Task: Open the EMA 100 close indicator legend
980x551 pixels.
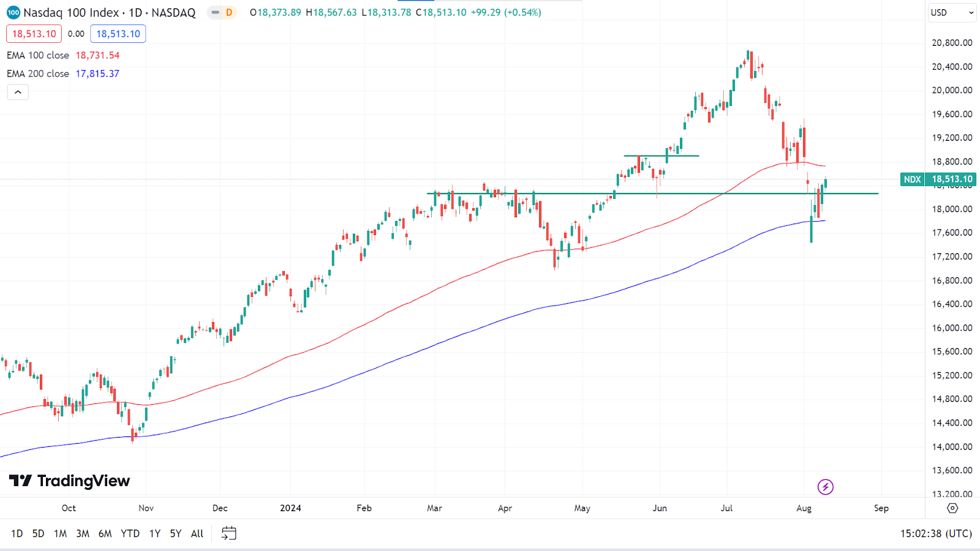Action: 38,55
